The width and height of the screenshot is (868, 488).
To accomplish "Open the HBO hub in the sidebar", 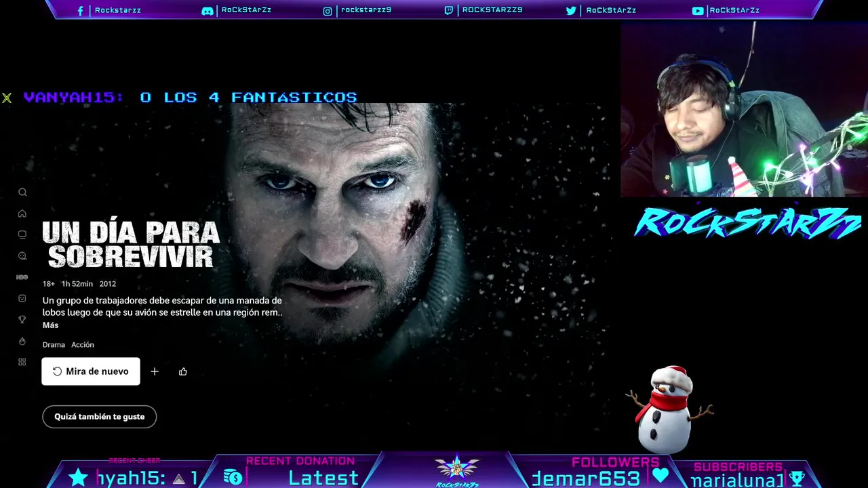I will pyautogui.click(x=22, y=277).
